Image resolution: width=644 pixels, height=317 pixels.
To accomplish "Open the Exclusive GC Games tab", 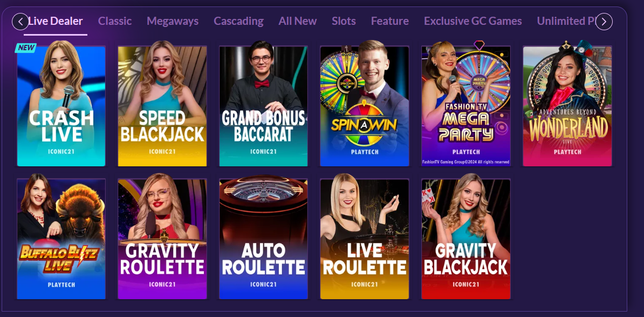I will (472, 21).
